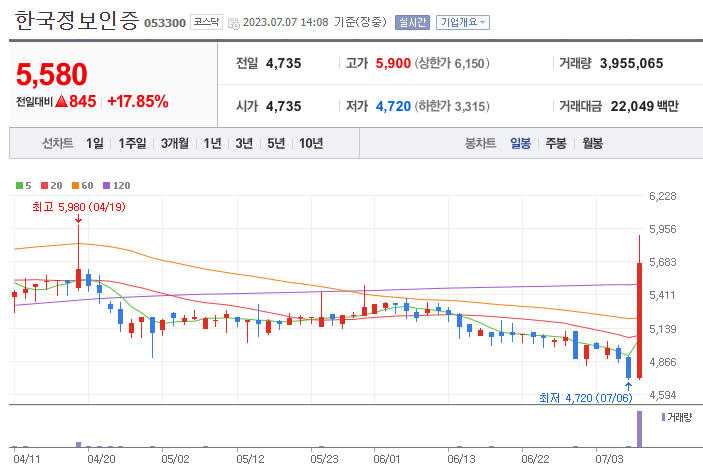Viewport: 703px width, 471px height.
Task: Click the 최저 4,720 (07/06) chart label
Action: 586,398
